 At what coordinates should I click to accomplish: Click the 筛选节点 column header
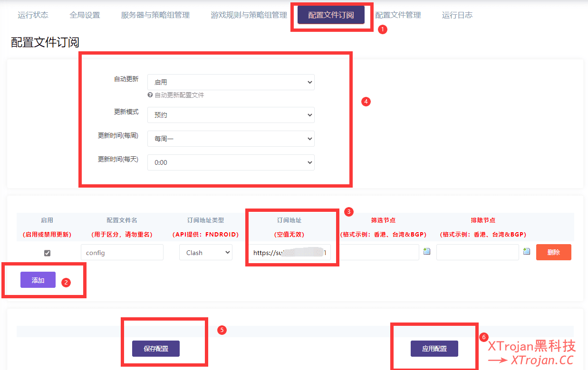383,220
